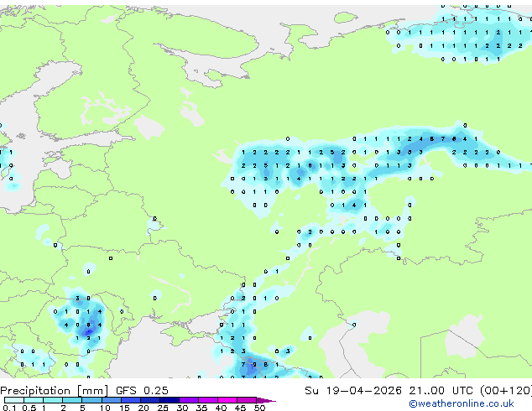532x411 pixels.
Task: Click the purple swatch between 30 and 35
Action: [x=188, y=400]
